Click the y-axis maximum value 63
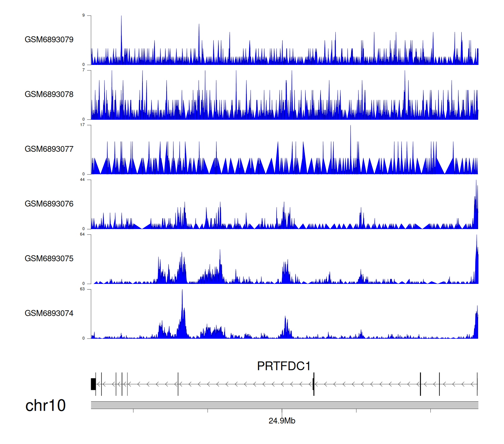Viewport: 504px width, 444px height. click(82, 289)
